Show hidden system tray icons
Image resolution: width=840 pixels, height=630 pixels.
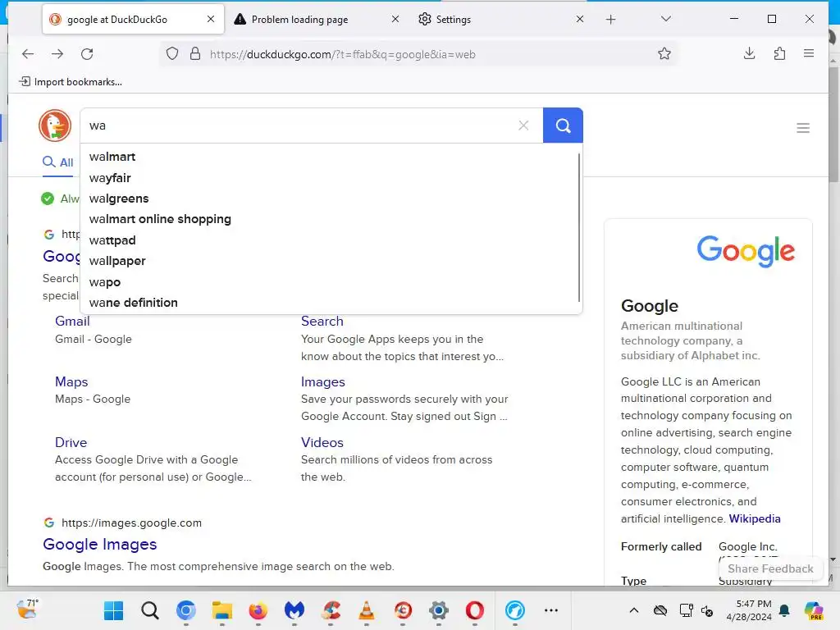point(634,610)
